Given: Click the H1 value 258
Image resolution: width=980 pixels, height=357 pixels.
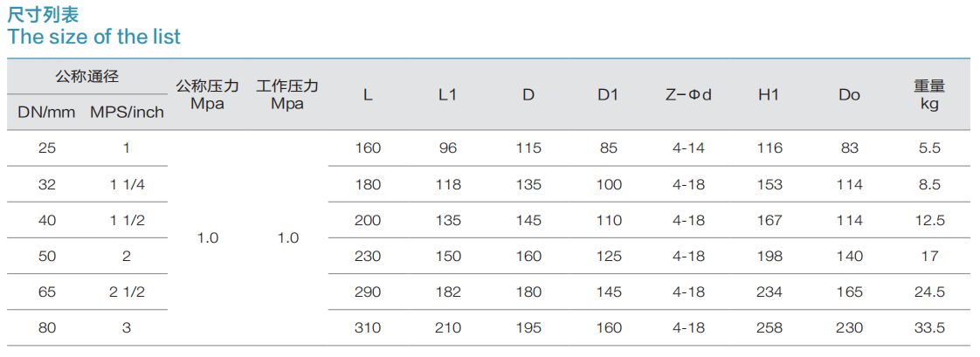Looking at the screenshot, I should click(769, 327).
